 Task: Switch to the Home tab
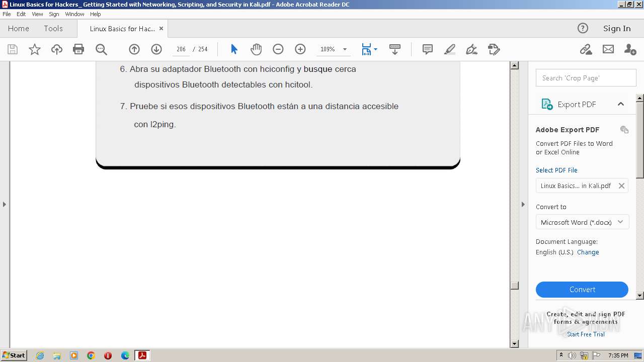pos(19,29)
